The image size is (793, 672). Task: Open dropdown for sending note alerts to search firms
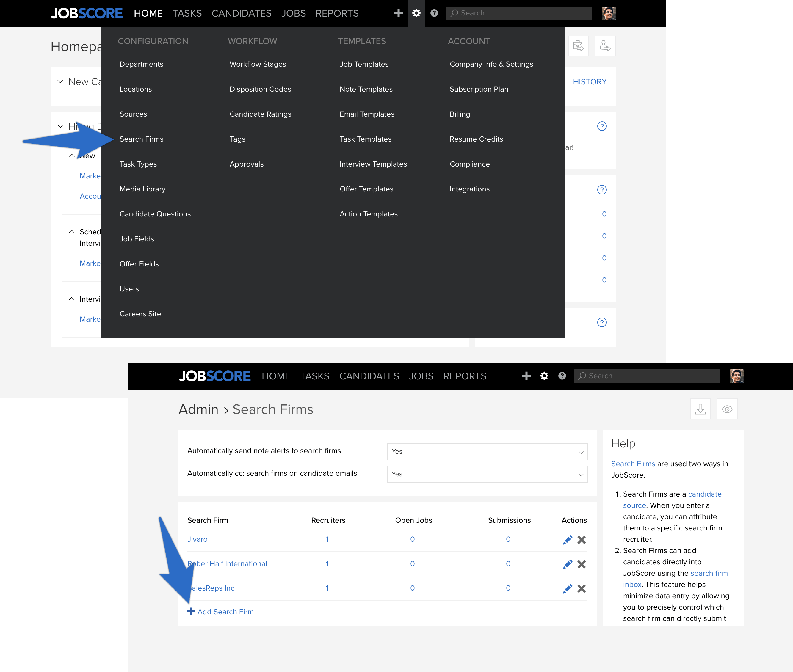[487, 451]
